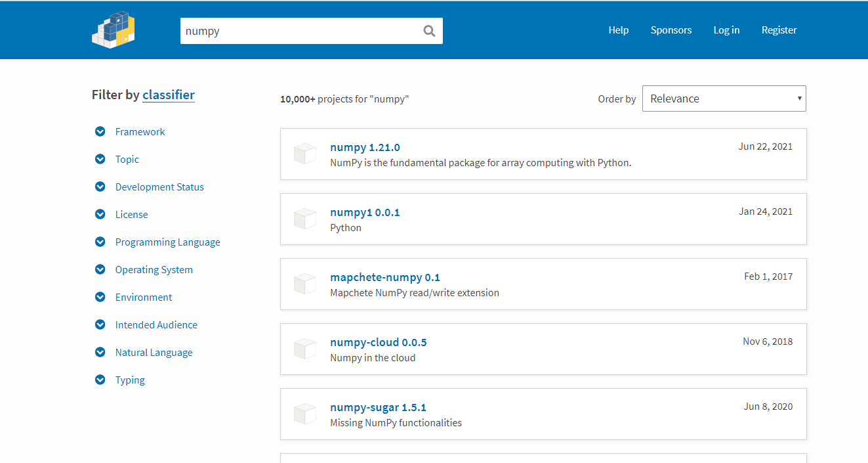Image resolution: width=868 pixels, height=463 pixels.
Task: Click the NumPy fundamental package description text
Action: pos(480,162)
